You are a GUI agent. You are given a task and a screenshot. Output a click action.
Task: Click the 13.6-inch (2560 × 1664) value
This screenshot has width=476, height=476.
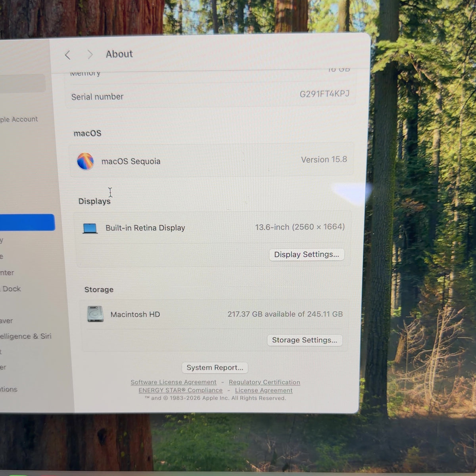pos(300,227)
